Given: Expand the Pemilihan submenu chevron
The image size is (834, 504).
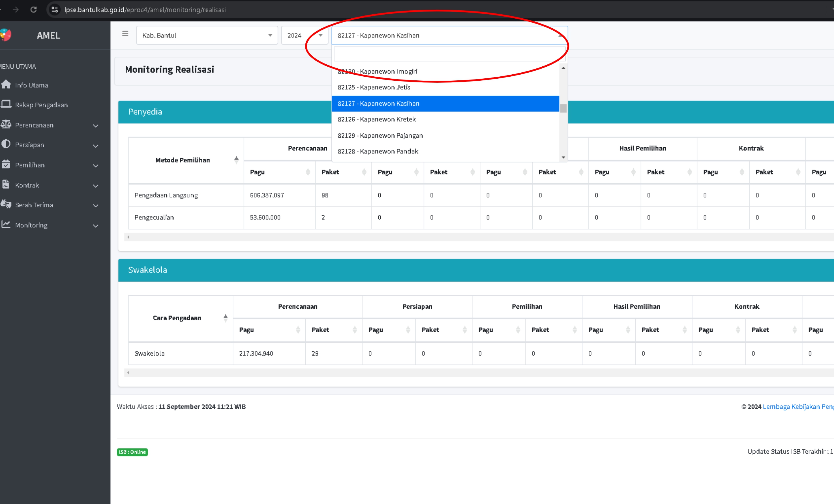Looking at the screenshot, I should coord(96,166).
